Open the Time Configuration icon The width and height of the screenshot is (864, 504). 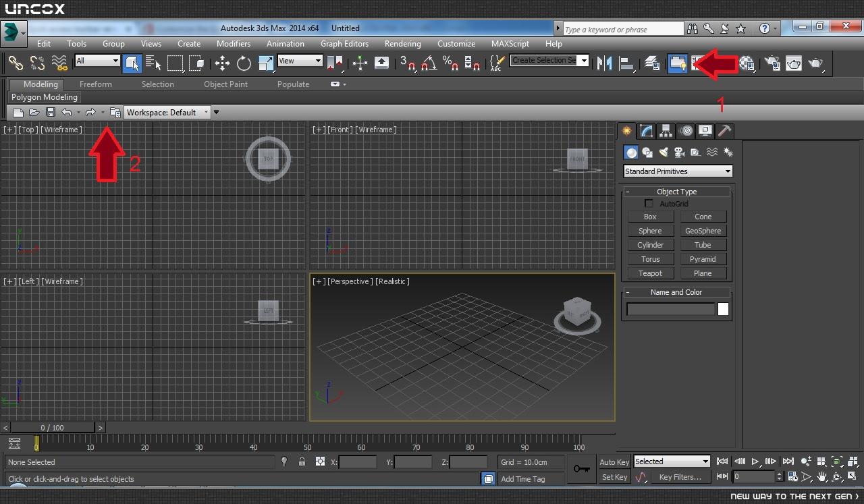[792, 477]
